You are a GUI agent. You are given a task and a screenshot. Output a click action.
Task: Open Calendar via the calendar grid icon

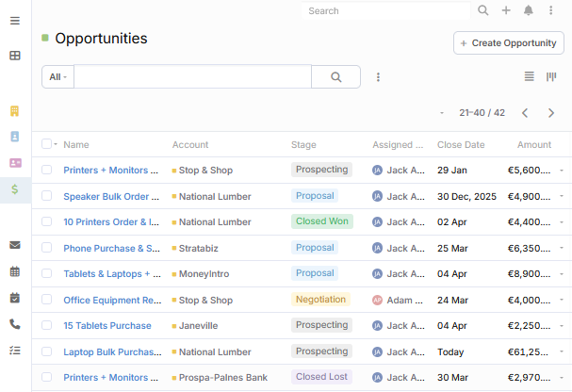pos(15,271)
